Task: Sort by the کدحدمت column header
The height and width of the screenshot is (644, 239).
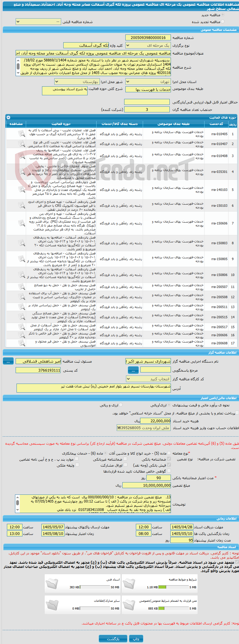Action: pyautogui.click(x=216, y=124)
